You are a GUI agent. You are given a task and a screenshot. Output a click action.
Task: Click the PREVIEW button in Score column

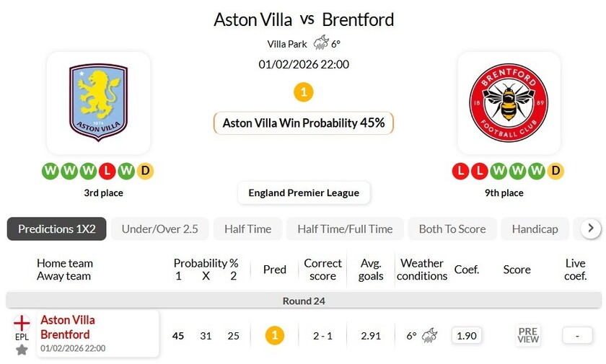528,335
